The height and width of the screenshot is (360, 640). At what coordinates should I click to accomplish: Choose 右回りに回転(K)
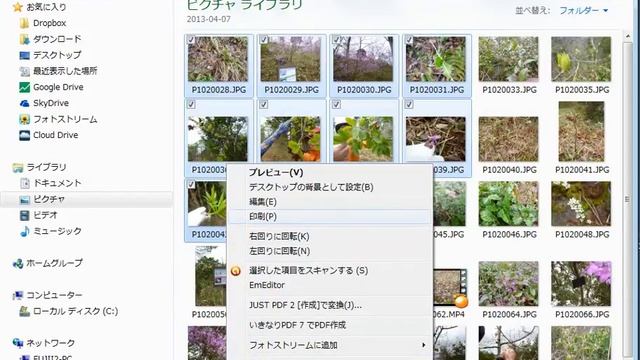pyautogui.click(x=279, y=236)
